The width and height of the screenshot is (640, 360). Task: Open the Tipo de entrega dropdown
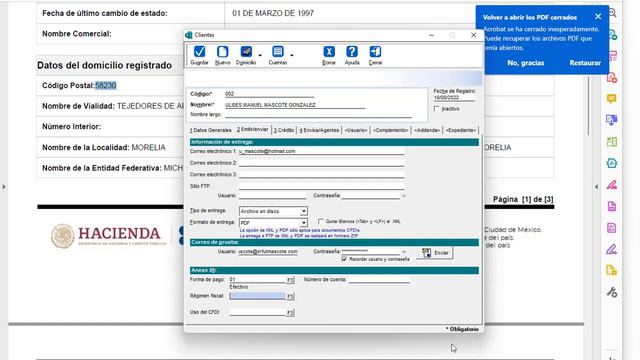(x=304, y=211)
